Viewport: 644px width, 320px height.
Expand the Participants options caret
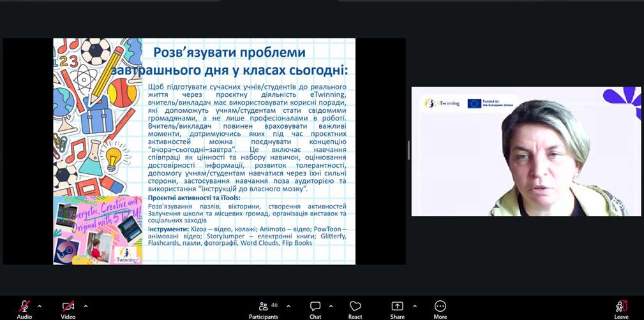[x=288, y=306]
